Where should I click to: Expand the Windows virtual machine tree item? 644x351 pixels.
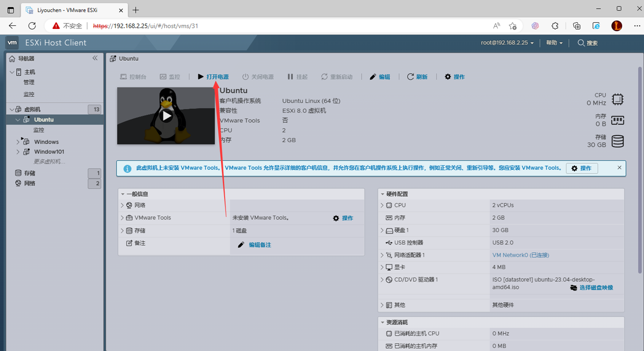(18, 142)
